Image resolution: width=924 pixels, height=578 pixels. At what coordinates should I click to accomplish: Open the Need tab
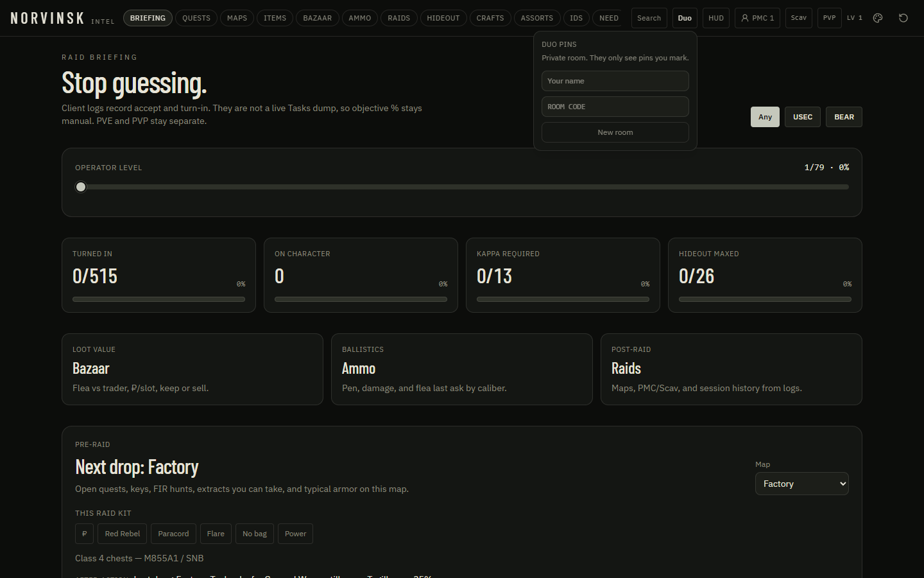click(x=608, y=18)
